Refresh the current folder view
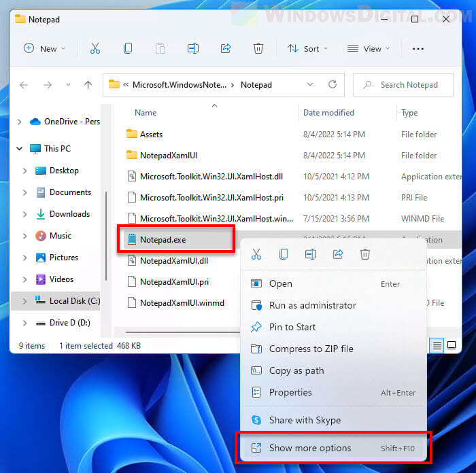This screenshot has height=473, width=476. 333,84
